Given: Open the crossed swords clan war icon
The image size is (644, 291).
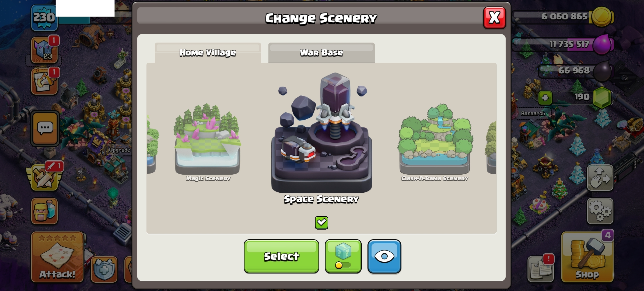Looking at the screenshot, I should pos(44,177).
